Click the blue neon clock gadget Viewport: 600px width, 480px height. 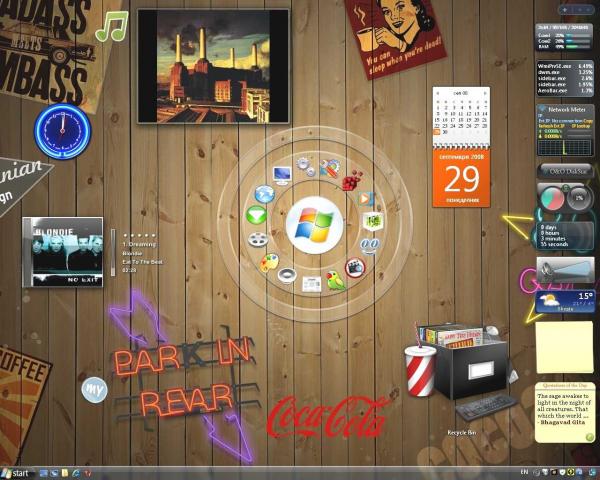point(63,131)
